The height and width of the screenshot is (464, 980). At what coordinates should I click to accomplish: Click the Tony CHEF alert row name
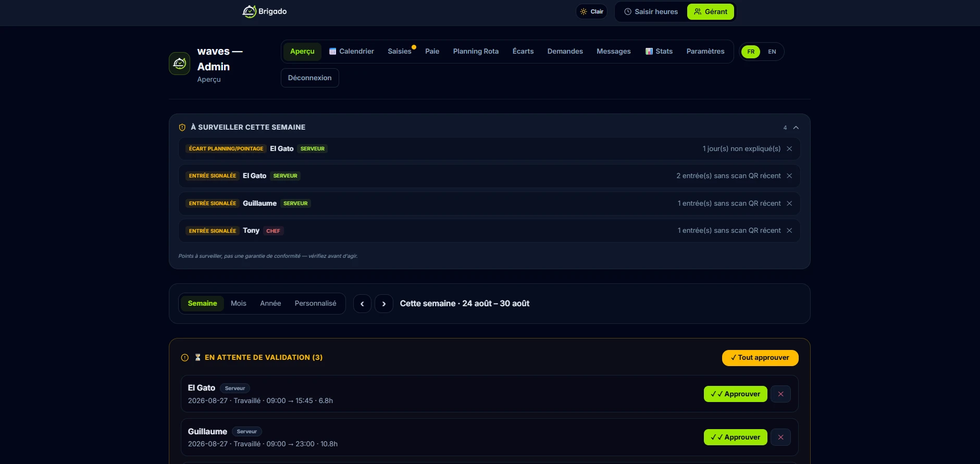click(x=251, y=231)
